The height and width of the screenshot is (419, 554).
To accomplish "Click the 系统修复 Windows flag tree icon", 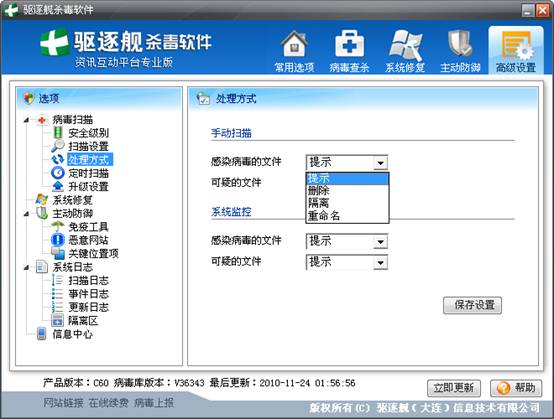I will [x=42, y=200].
